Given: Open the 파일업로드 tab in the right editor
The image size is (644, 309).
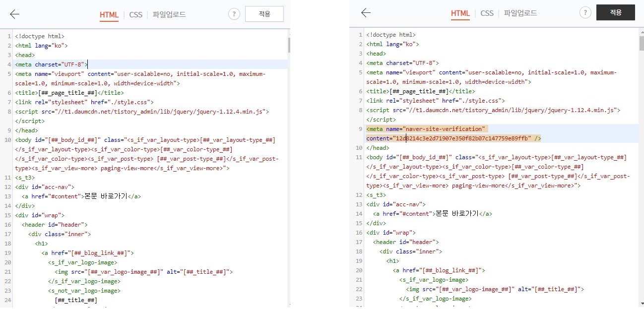Looking at the screenshot, I should (520, 13).
